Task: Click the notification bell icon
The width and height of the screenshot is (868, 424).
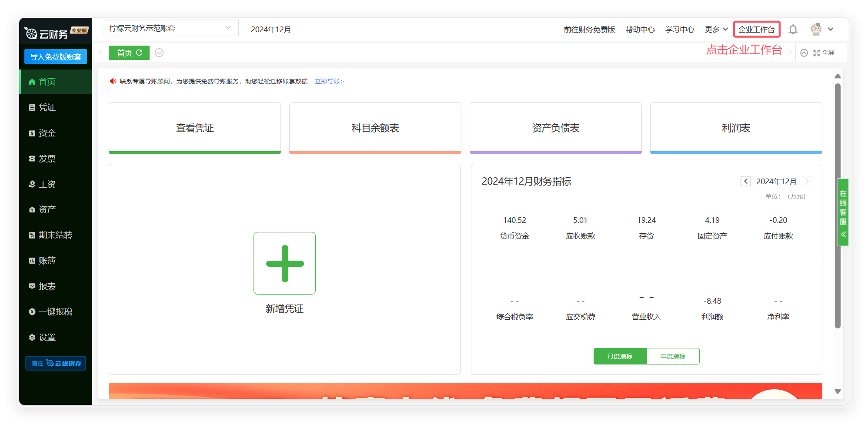Action: [793, 30]
